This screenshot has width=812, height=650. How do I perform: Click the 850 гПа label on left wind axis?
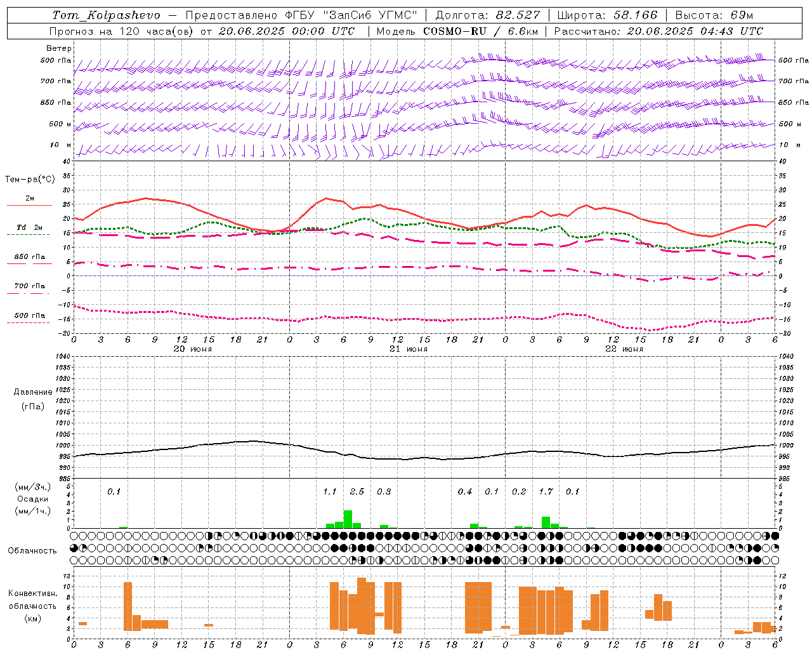tap(56, 103)
